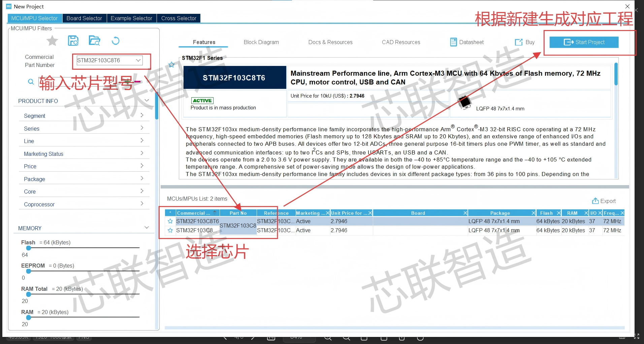
Task: Click the Export icon above the MCU list
Action: (x=595, y=201)
